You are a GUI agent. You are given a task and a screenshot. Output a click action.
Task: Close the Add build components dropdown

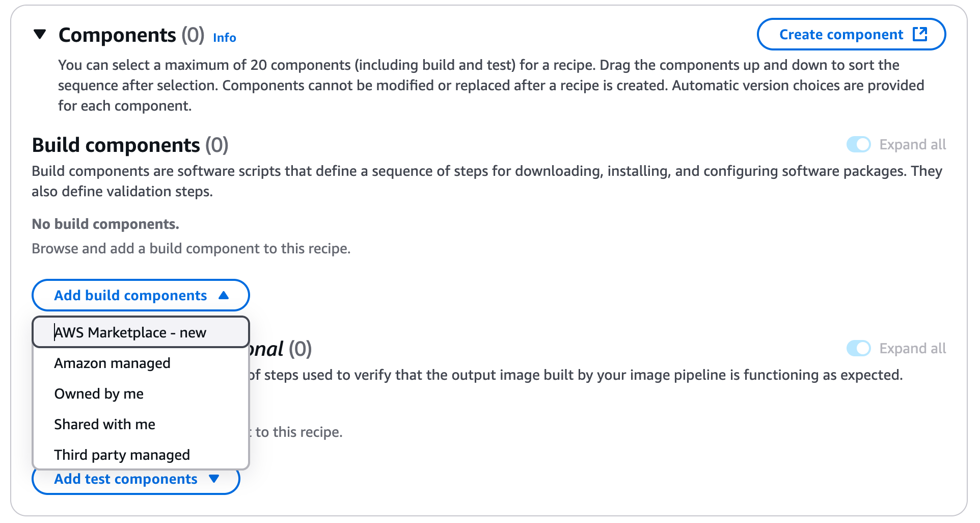(141, 296)
